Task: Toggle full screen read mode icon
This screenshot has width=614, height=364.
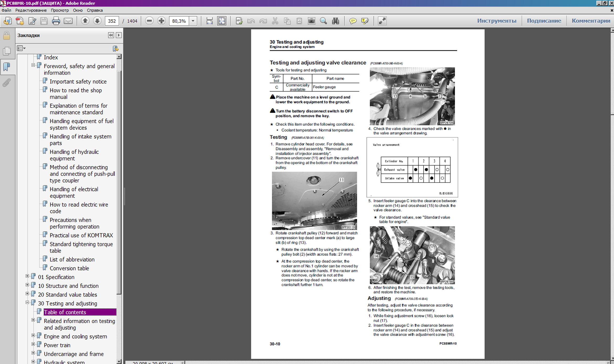Action: (382, 21)
